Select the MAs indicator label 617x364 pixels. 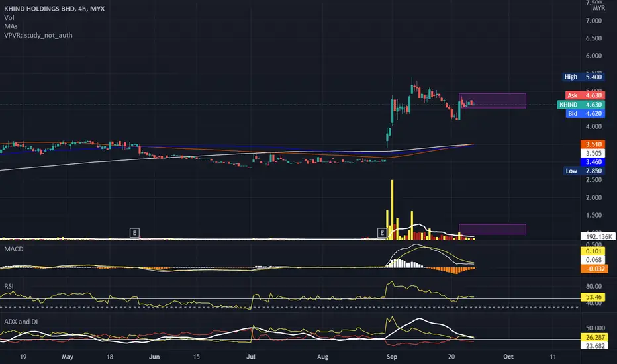11,26
